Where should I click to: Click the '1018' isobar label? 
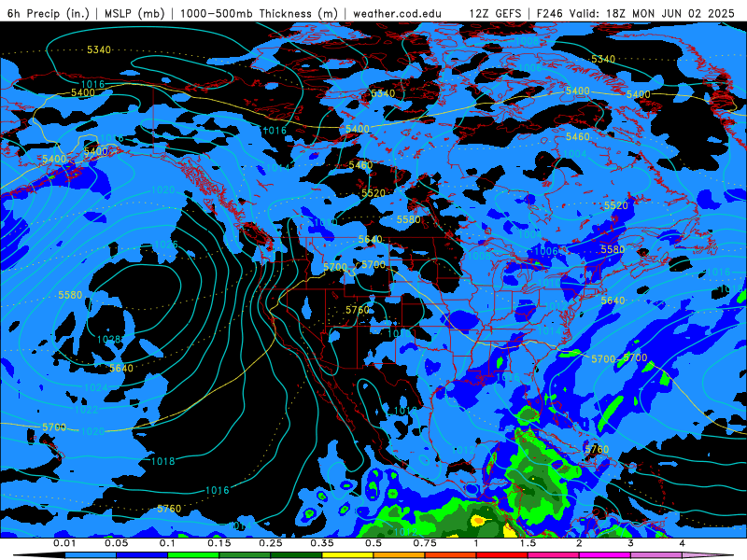pos(162,461)
